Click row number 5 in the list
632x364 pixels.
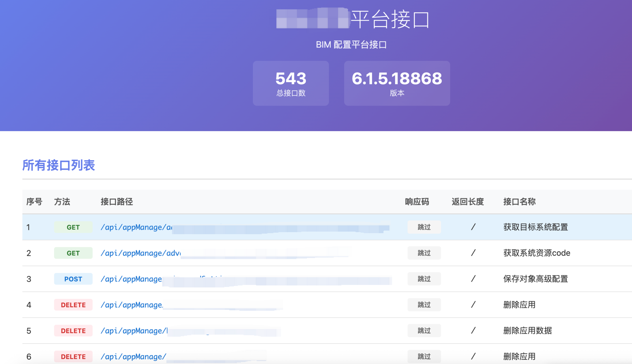tap(29, 330)
